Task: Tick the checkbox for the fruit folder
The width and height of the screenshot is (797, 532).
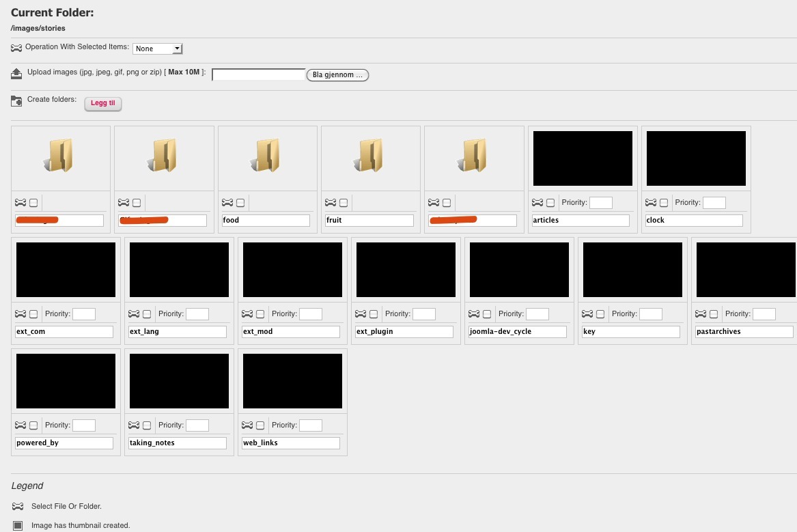Action: 344,203
